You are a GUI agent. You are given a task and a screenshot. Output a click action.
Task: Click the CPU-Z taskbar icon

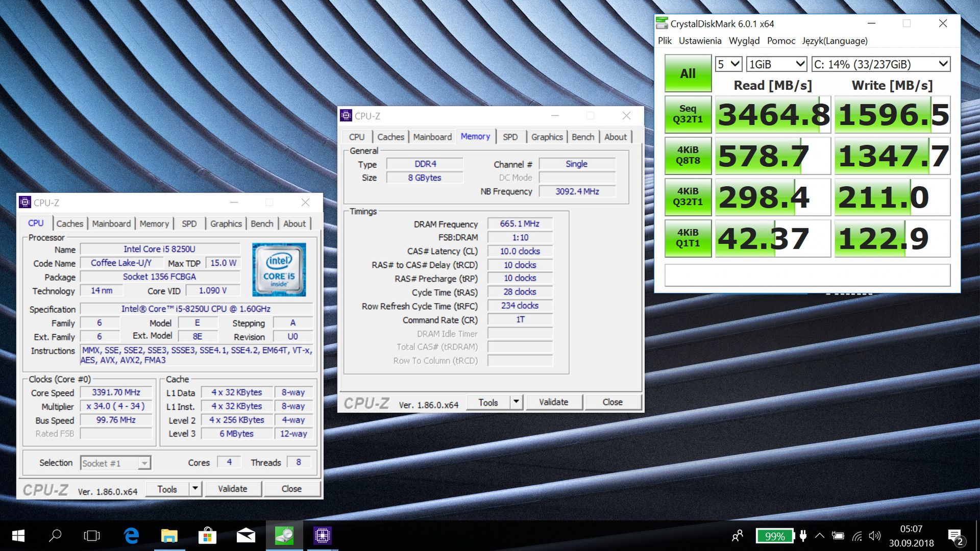click(x=322, y=536)
